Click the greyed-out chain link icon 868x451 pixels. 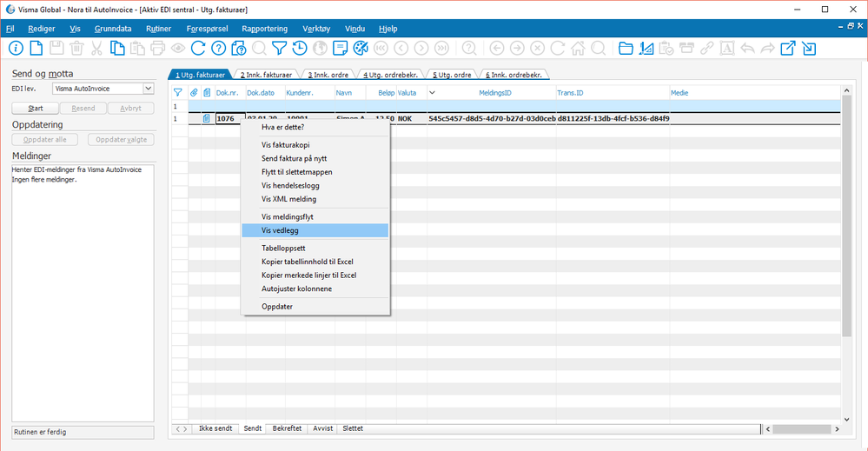[707, 49]
